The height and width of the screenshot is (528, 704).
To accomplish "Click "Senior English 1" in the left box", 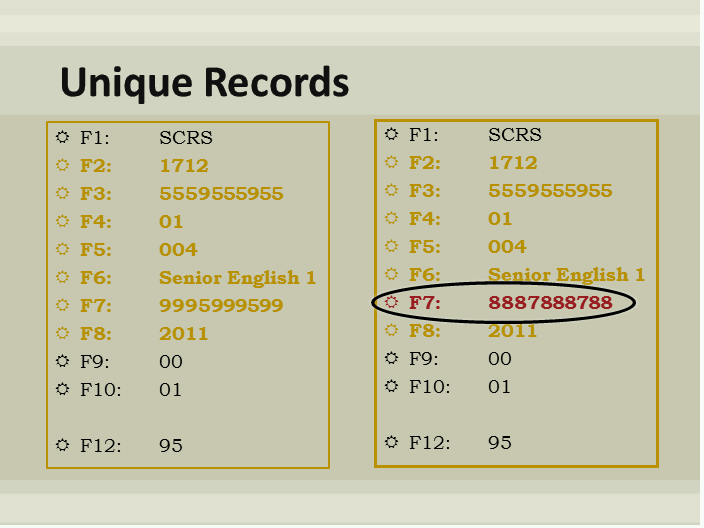I will click(237, 277).
